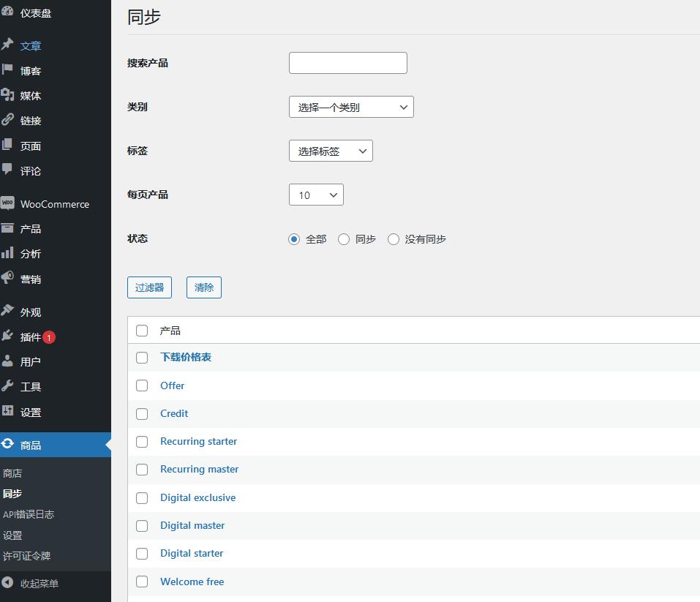Click the sync arrows icon beside 商品
The width and height of the screenshot is (700, 602).
(x=7, y=444)
